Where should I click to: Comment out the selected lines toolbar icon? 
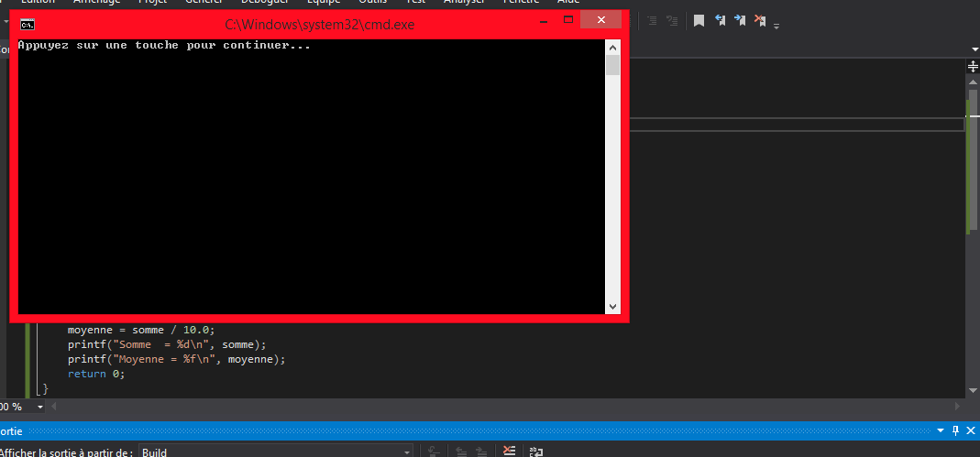652,20
